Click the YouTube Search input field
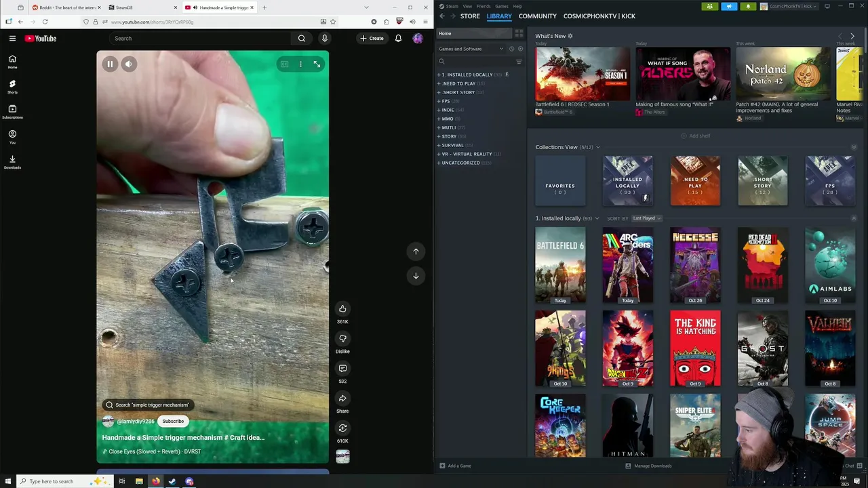Screen dimensions: 868x488 click(201, 39)
